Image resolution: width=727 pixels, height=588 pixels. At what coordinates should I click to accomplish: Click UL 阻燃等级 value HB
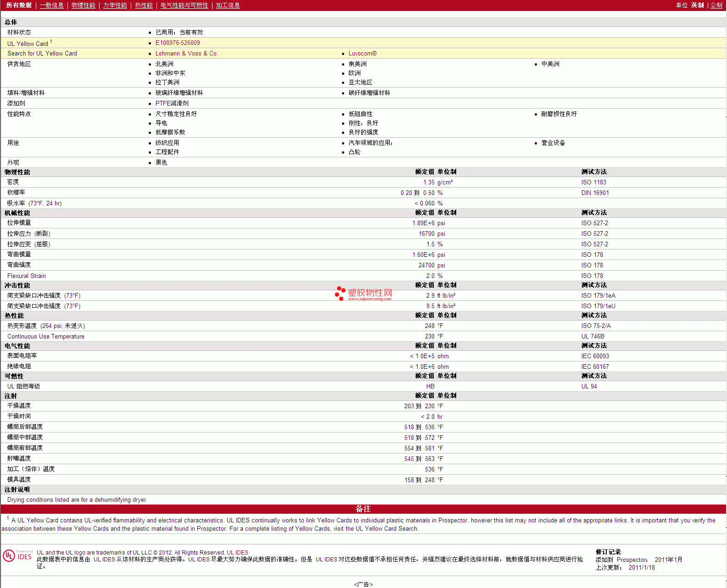tap(430, 386)
